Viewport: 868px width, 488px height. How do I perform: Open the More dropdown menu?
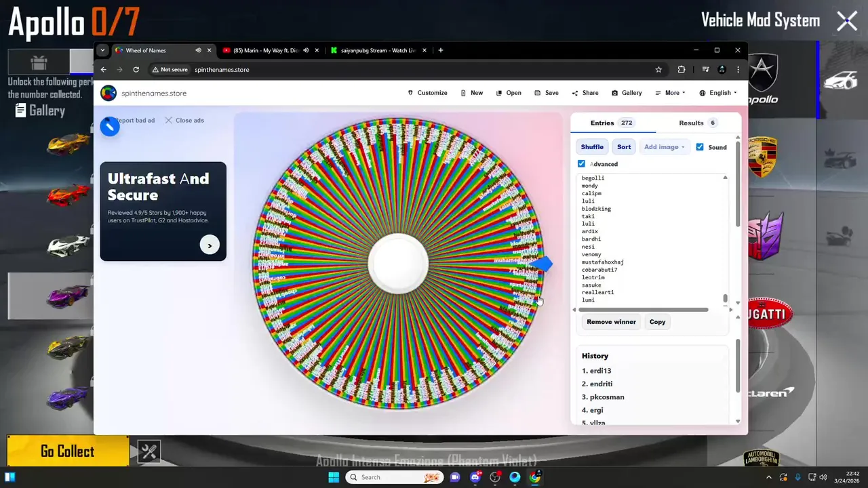(670, 93)
